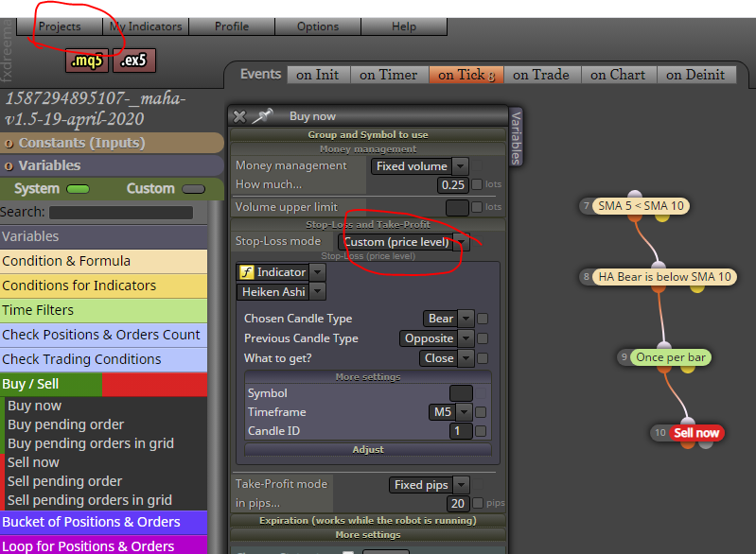
Task: Expand the Variables section header
Action: point(112,165)
